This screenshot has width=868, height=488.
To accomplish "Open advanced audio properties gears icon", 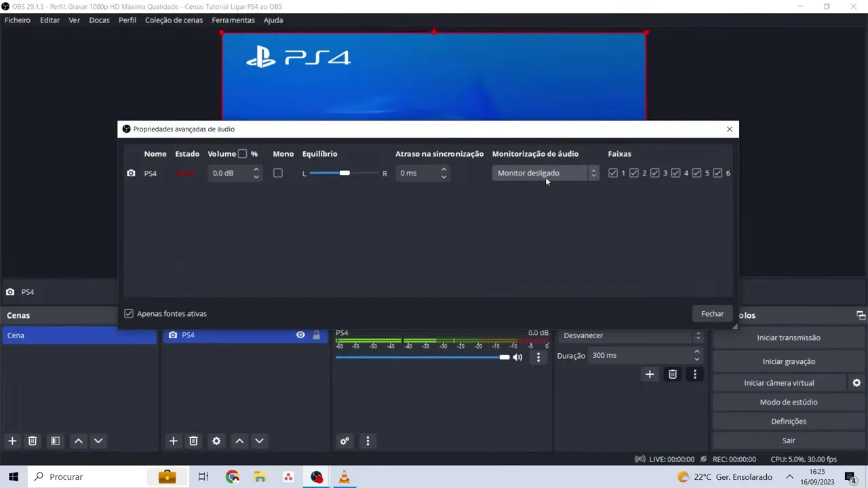I will [344, 441].
